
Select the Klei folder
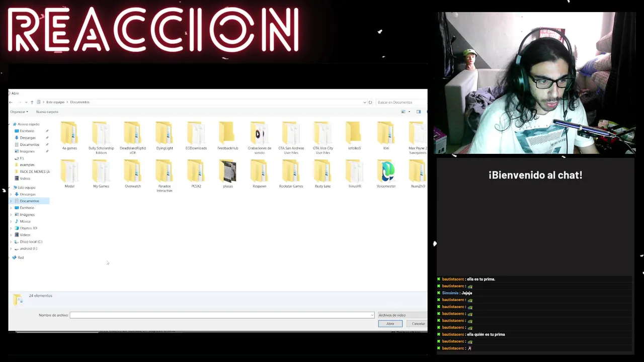pyautogui.click(x=386, y=136)
